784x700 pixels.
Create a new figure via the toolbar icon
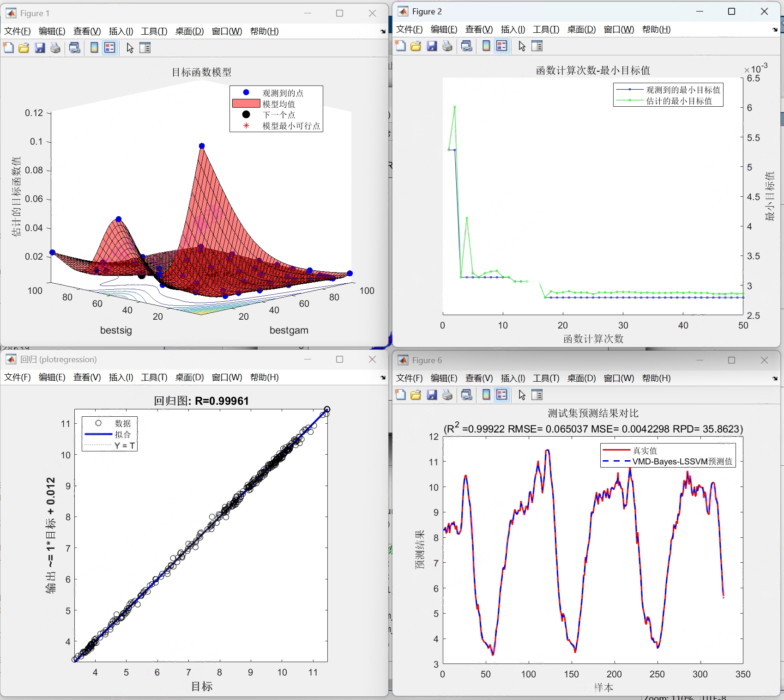coord(8,48)
